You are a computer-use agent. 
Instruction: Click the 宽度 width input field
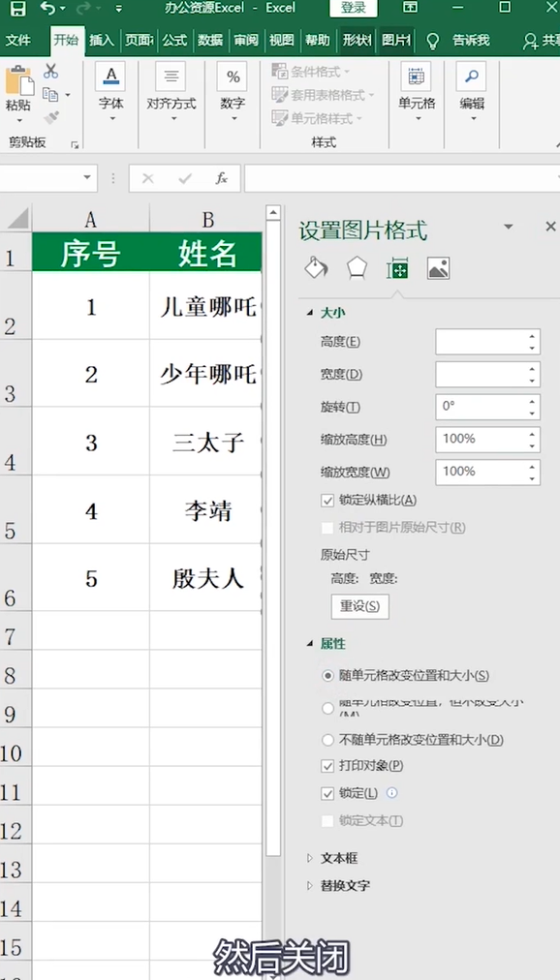(x=488, y=375)
